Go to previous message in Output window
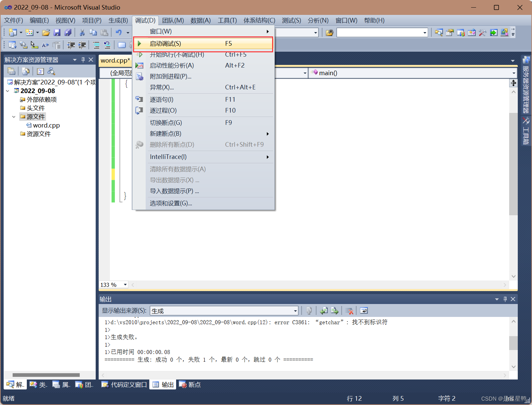Viewport: 532px width, 405px height. point(324,311)
